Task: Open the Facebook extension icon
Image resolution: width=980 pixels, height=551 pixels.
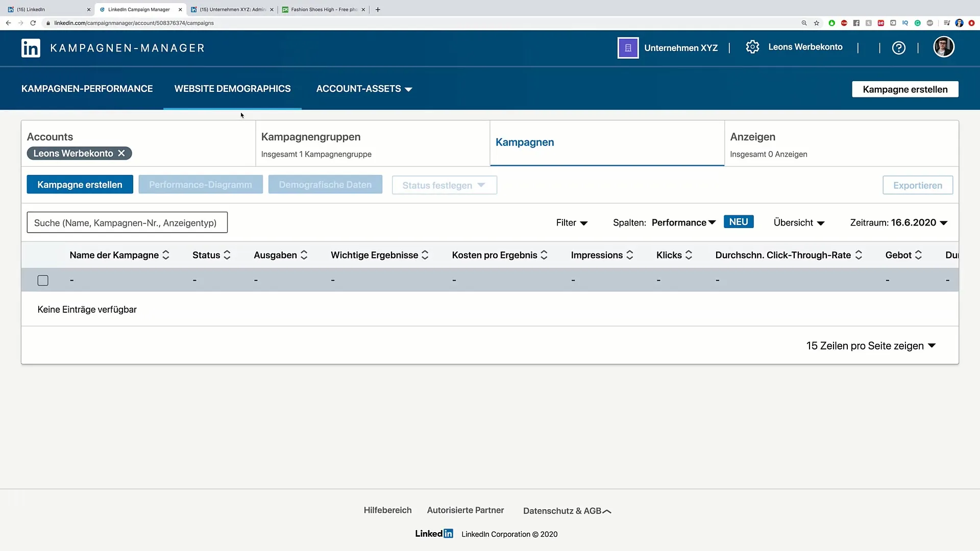Action: point(856,23)
